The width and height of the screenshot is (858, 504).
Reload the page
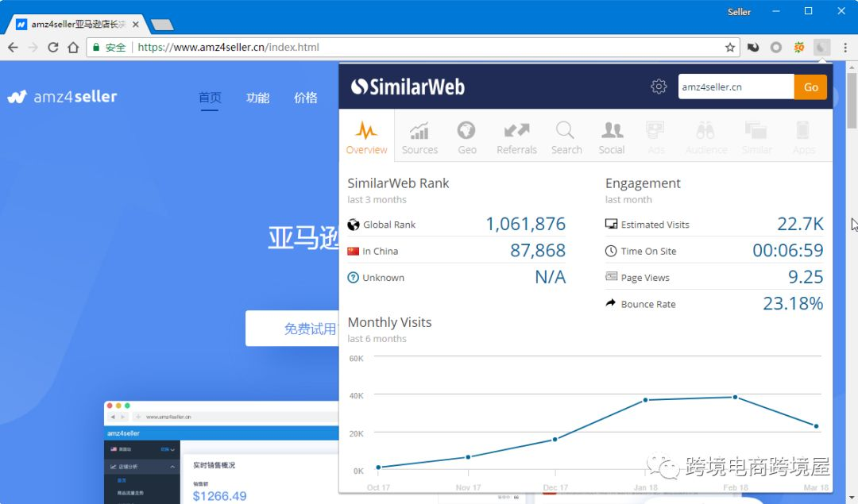(x=53, y=48)
